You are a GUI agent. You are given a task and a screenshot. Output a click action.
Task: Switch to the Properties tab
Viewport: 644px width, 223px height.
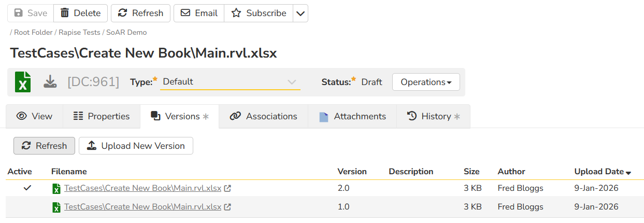pos(101,116)
